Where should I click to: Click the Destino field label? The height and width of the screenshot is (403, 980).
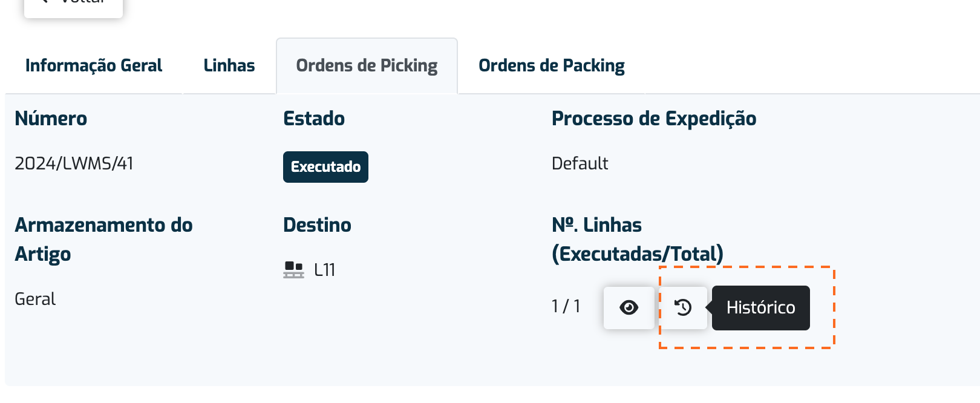317,225
